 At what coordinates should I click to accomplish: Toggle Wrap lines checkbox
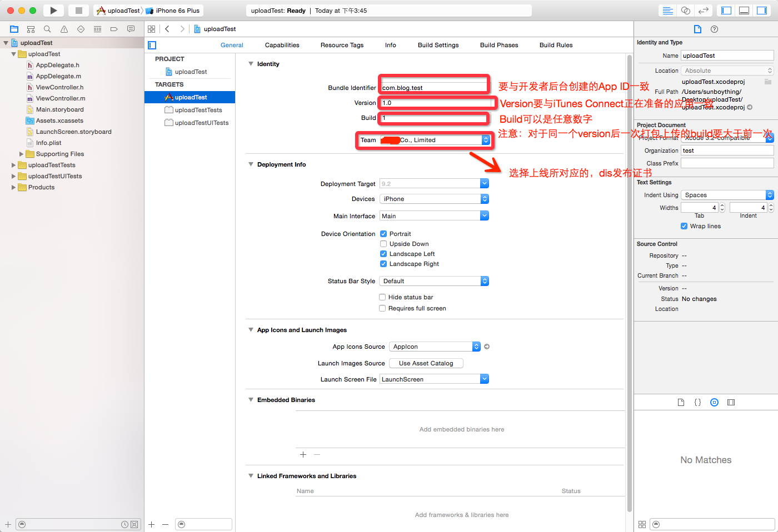684,226
